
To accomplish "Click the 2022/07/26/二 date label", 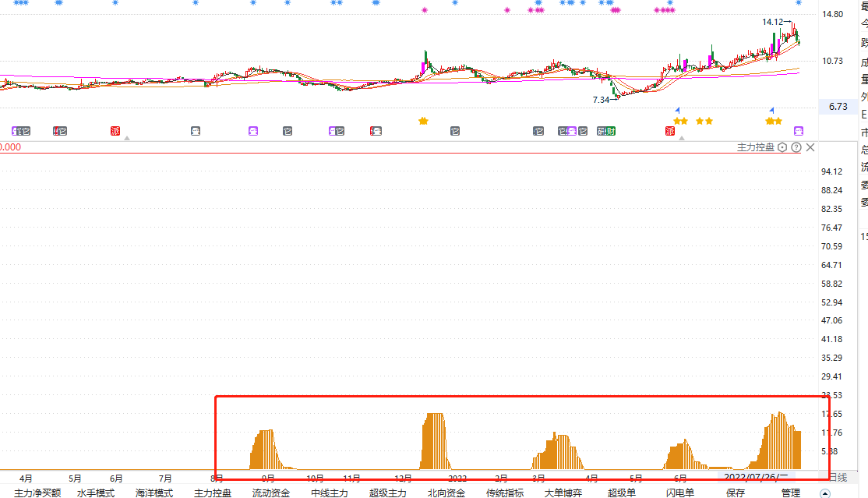I will coord(756,477).
